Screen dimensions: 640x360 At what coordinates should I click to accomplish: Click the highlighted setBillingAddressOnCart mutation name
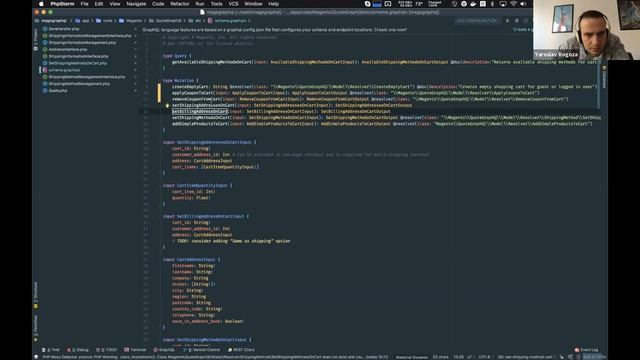click(x=200, y=111)
